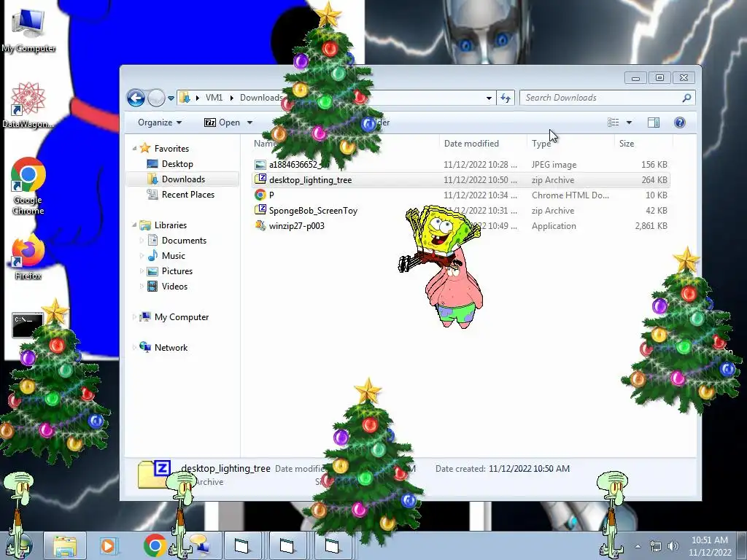Click the search magnifier icon
This screenshot has width=747, height=560.
pyautogui.click(x=686, y=98)
